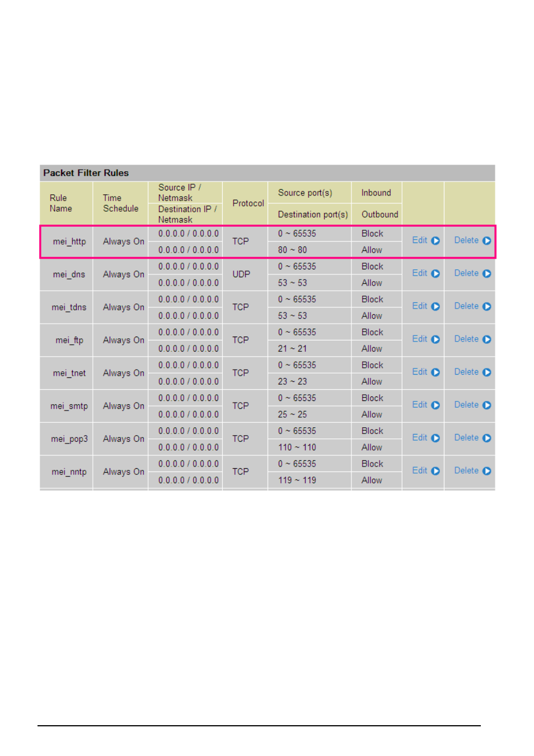The width and height of the screenshot is (534, 756).
Task: Select the rule name mei_http
Action: tap(69, 242)
